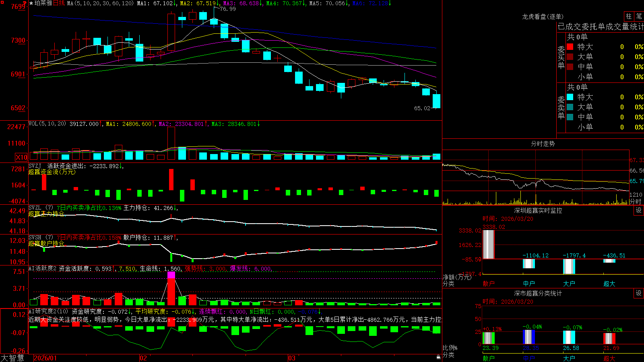Screen dimensions: 644x362
Task: Click the 分时走势 panel title
Action: tap(543, 144)
